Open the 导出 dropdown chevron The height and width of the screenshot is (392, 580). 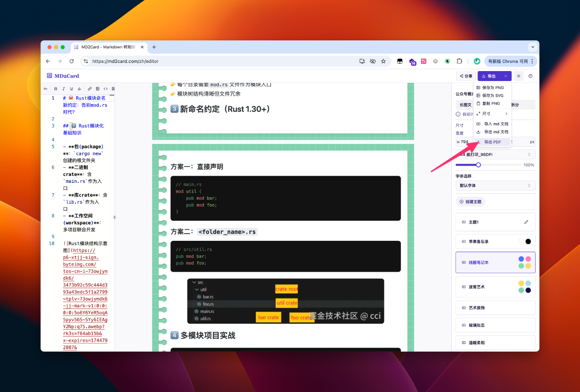(506, 76)
